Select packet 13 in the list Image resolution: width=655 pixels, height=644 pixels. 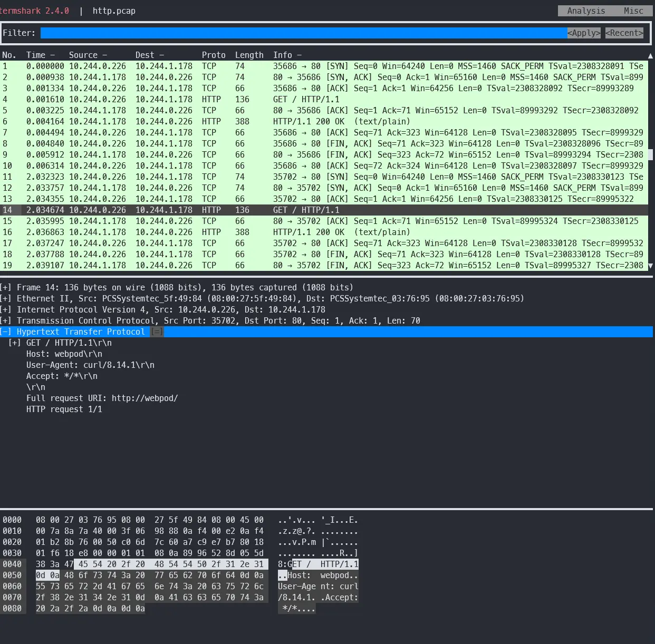point(324,199)
